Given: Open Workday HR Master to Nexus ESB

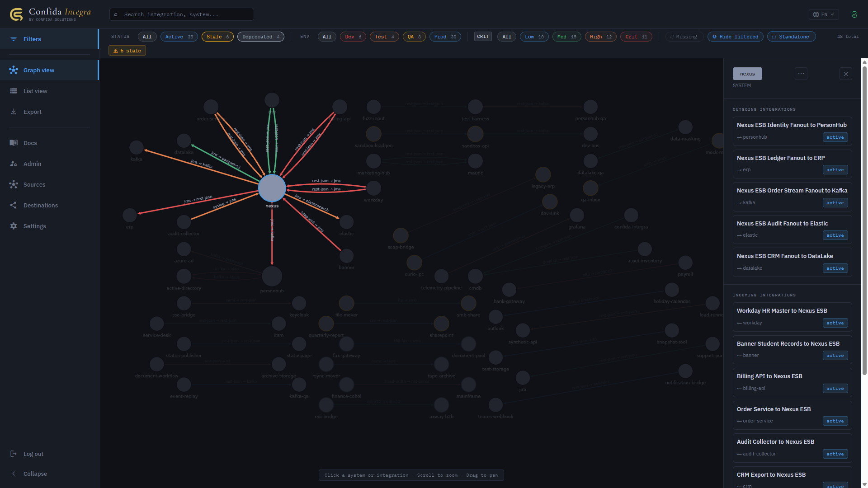Looking at the screenshot, I should pos(792,317).
